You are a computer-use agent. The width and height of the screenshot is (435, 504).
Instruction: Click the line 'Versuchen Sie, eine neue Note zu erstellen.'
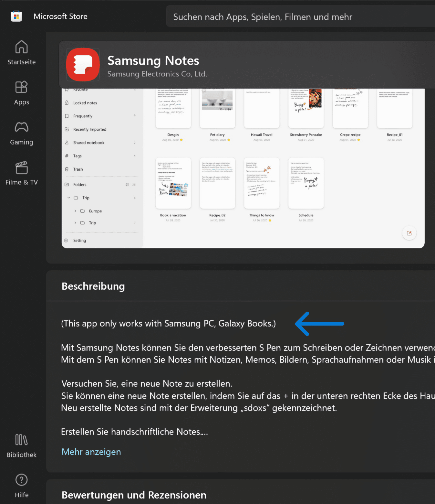point(147,384)
